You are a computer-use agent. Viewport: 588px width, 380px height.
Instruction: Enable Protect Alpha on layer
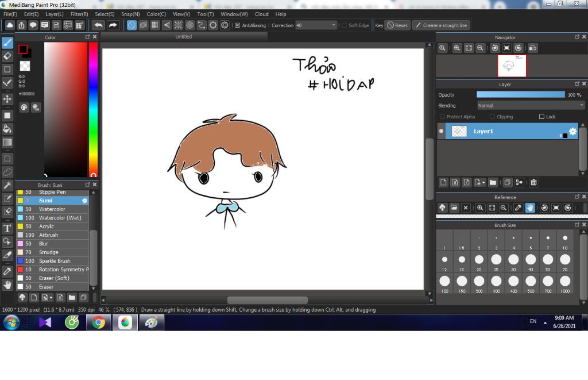pos(442,117)
